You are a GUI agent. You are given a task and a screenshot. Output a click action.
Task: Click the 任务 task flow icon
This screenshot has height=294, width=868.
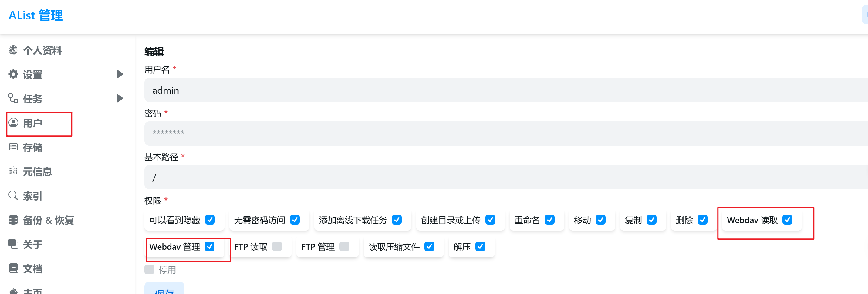pyautogui.click(x=13, y=98)
